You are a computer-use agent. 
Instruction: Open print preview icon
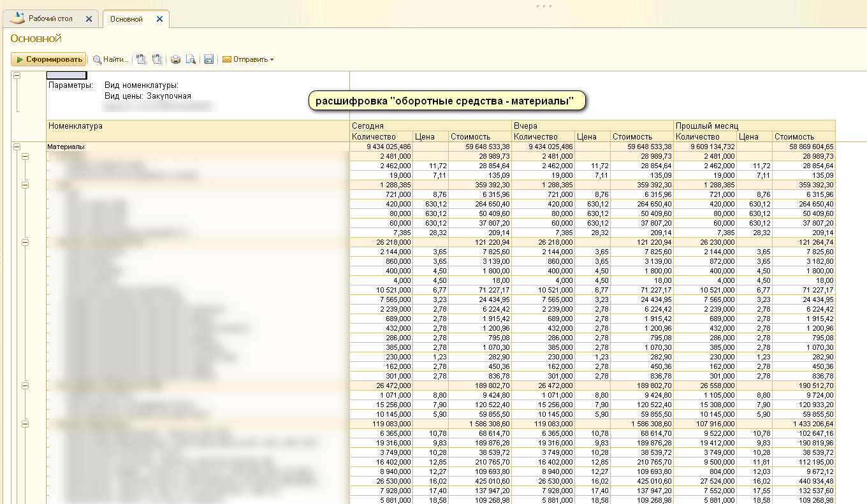190,60
